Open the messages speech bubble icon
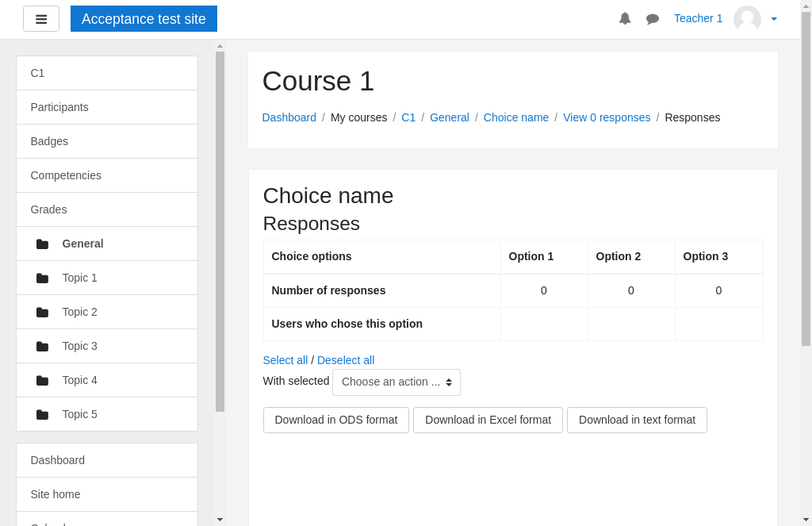 coord(653,19)
